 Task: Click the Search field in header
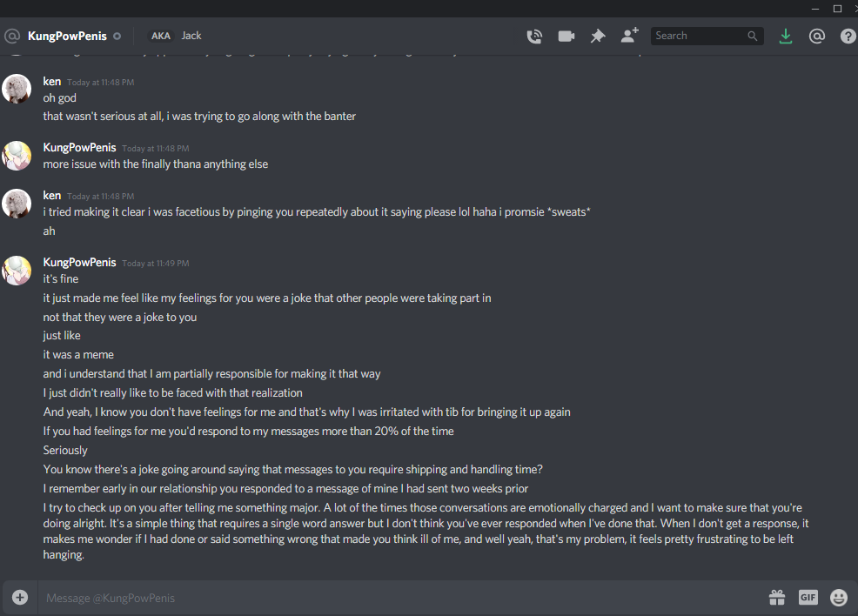point(698,36)
